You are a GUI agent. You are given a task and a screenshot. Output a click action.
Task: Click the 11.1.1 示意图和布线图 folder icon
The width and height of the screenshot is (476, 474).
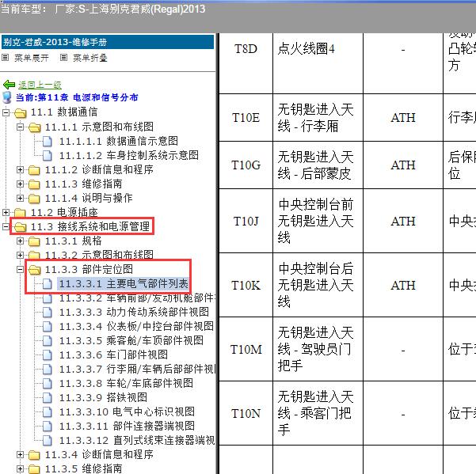(x=34, y=127)
